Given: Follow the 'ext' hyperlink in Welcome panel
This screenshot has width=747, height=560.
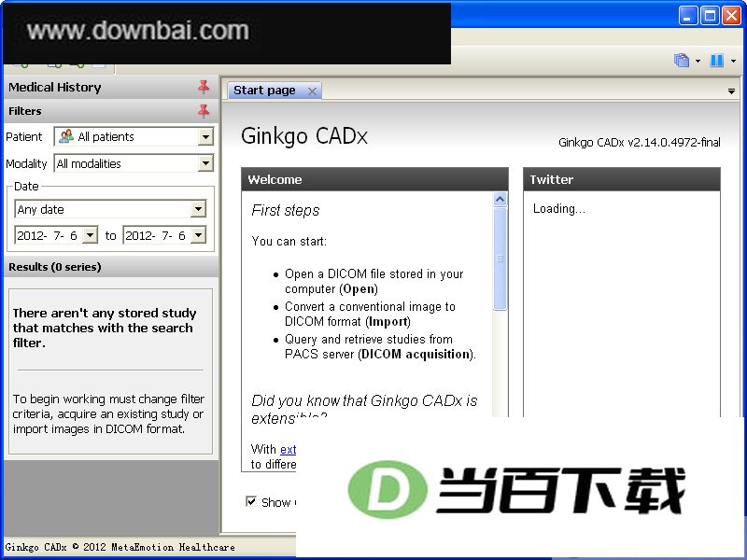Looking at the screenshot, I should [288, 449].
